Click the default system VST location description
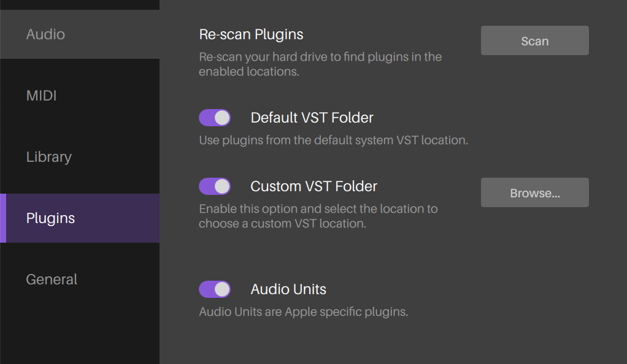The width and height of the screenshot is (627, 364). pyautogui.click(x=333, y=140)
